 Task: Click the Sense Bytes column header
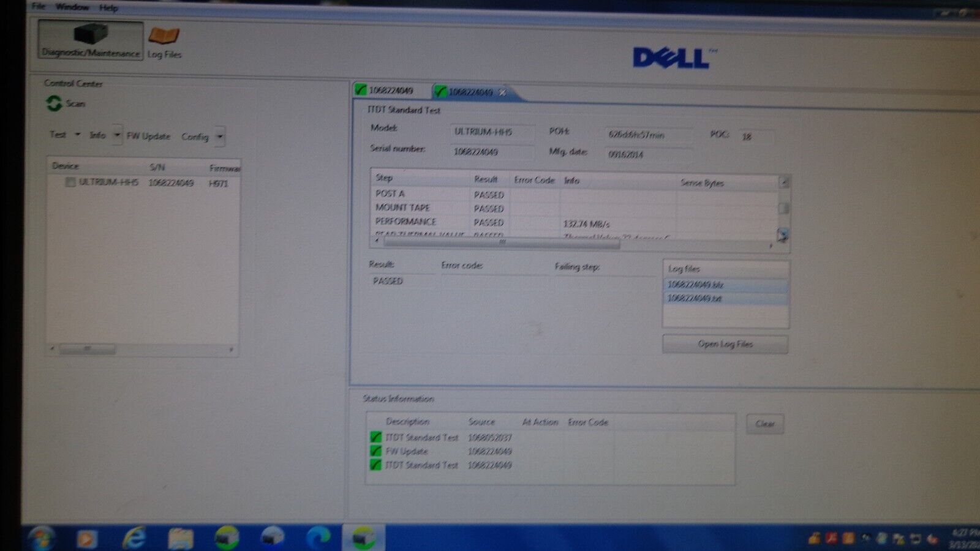tap(702, 183)
